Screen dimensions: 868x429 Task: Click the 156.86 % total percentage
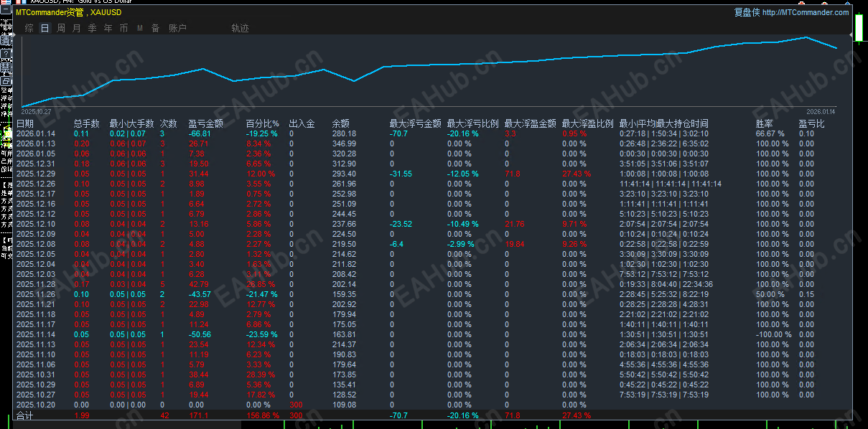(x=262, y=415)
